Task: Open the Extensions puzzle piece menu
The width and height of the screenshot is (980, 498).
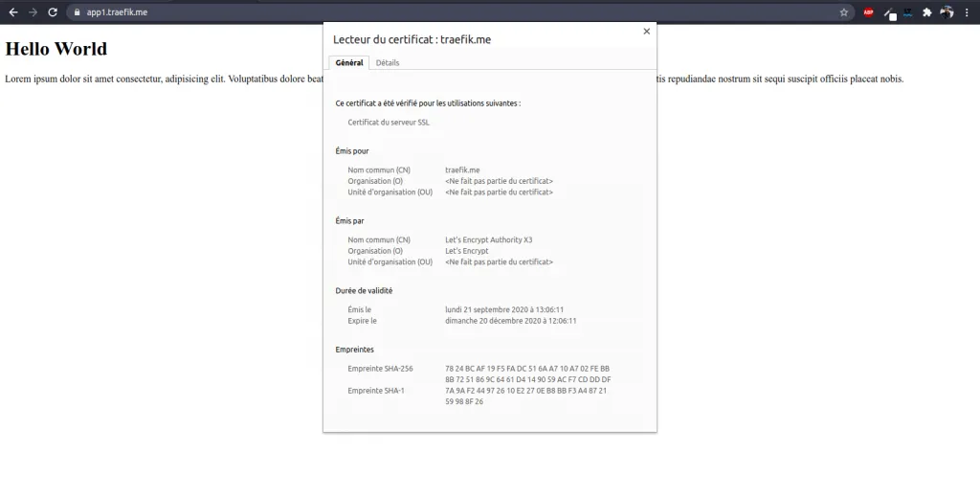Action: (927, 12)
